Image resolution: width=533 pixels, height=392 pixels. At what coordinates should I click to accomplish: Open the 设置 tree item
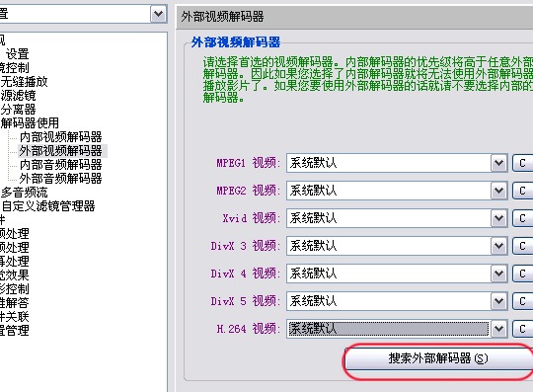[x=18, y=53]
